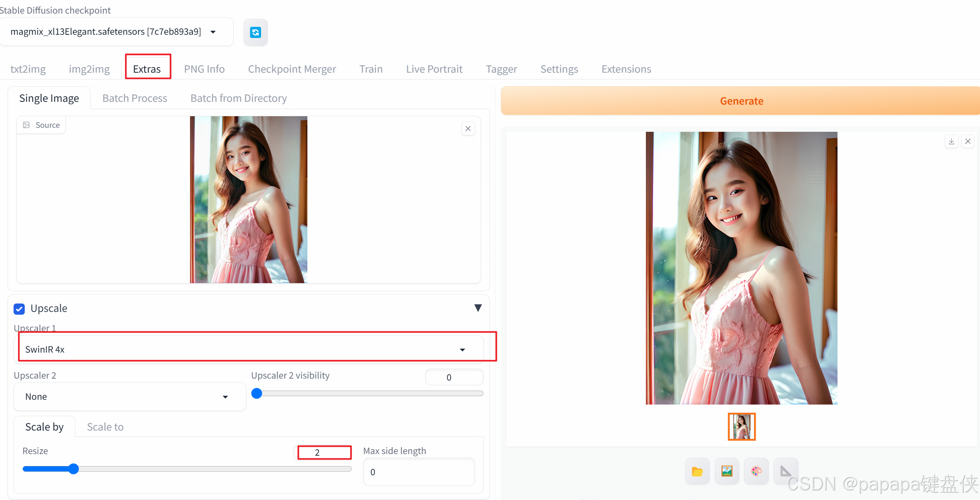Send image to img2img via picture icon
This screenshot has width=980, height=500.
tap(727, 471)
